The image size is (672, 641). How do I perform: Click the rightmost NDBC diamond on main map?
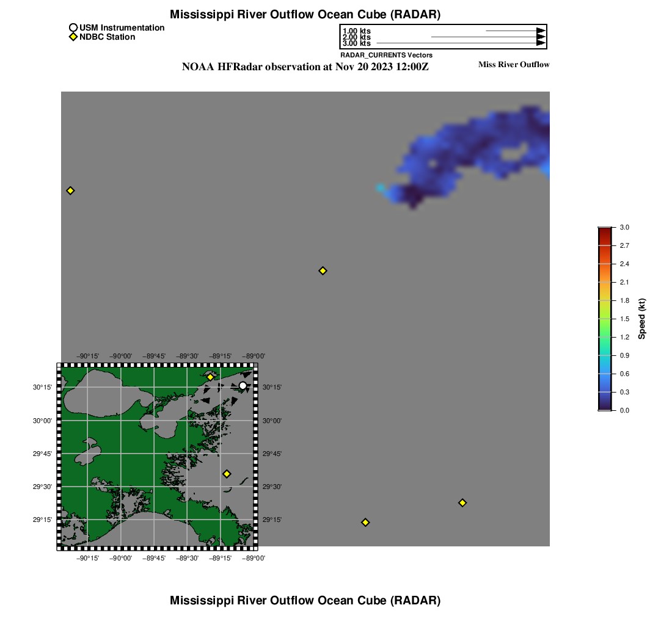pos(462,502)
